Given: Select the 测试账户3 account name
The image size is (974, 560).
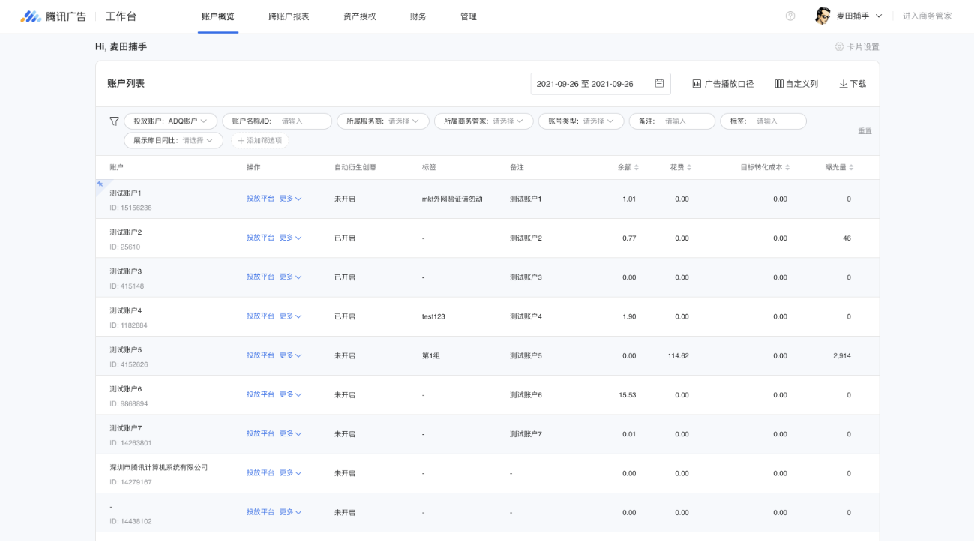Looking at the screenshot, I should click(x=126, y=271).
